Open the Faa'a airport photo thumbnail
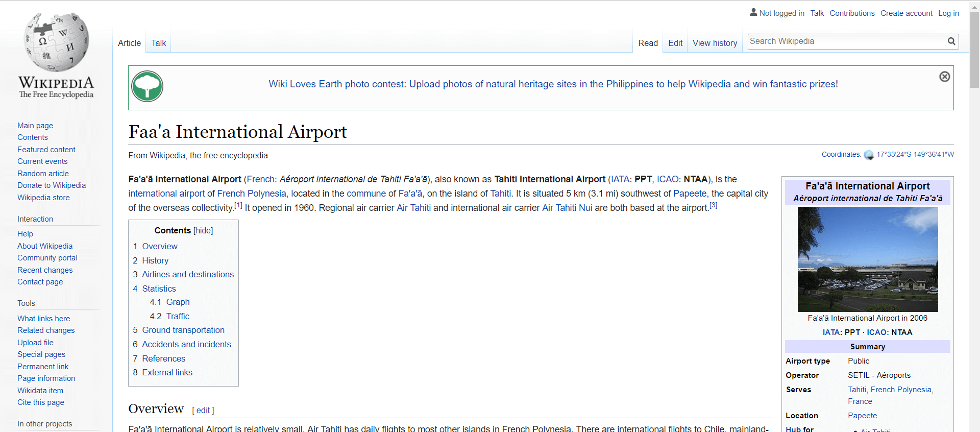The width and height of the screenshot is (980, 432). [x=868, y=259]
